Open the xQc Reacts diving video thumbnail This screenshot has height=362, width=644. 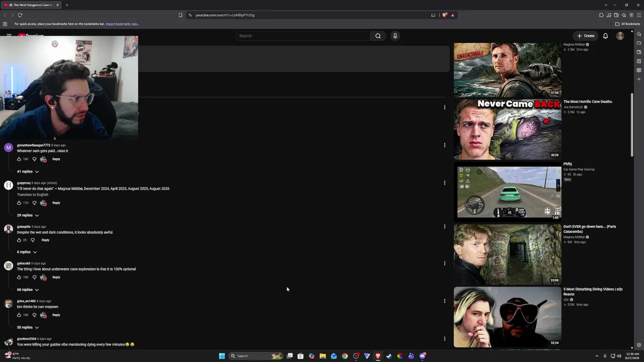pyautogui.click(x=507, y=317)
